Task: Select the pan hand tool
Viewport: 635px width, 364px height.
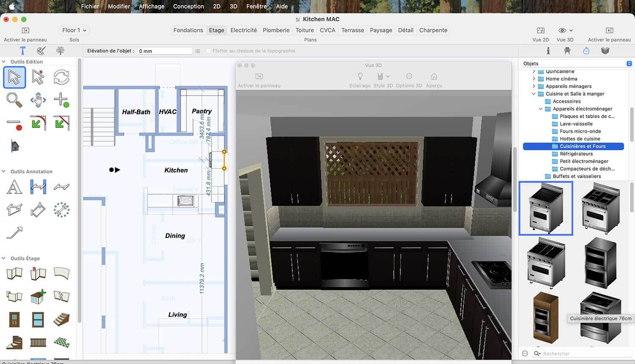Action: pyautogui.click(x=38, y=100)
